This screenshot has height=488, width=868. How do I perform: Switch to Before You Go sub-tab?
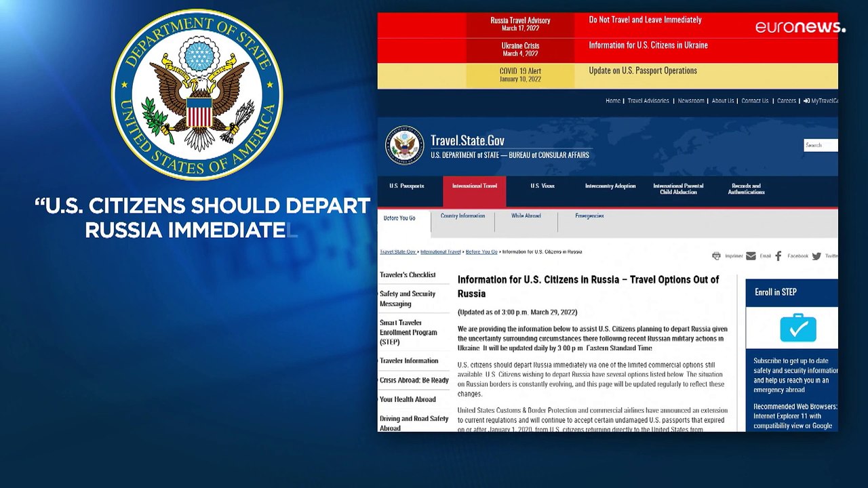(399, 218)
